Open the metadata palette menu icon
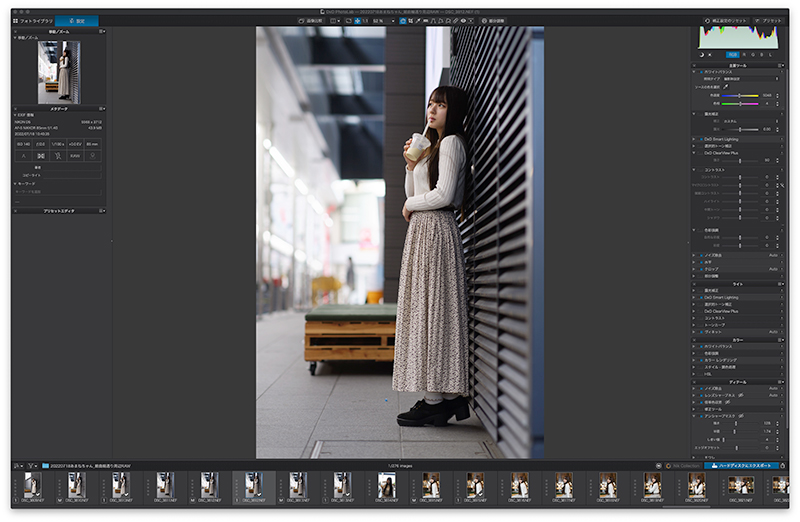Screen dimensions: 800x522 coord(102,109)
